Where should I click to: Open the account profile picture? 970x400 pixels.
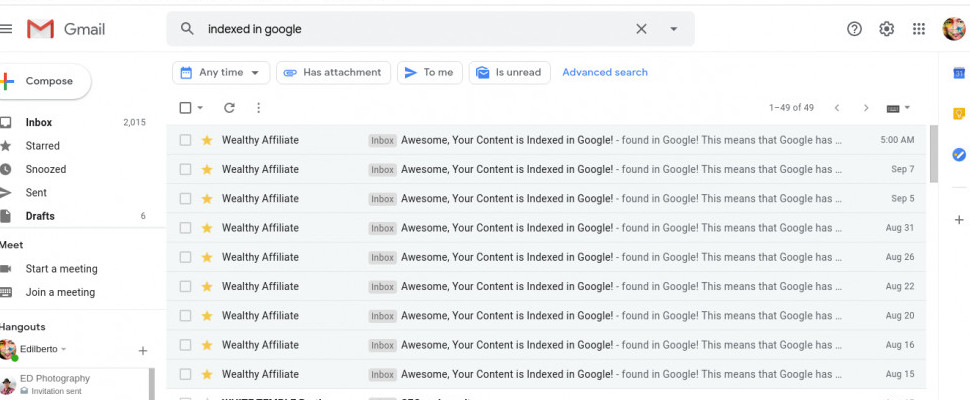click(953, 28)
